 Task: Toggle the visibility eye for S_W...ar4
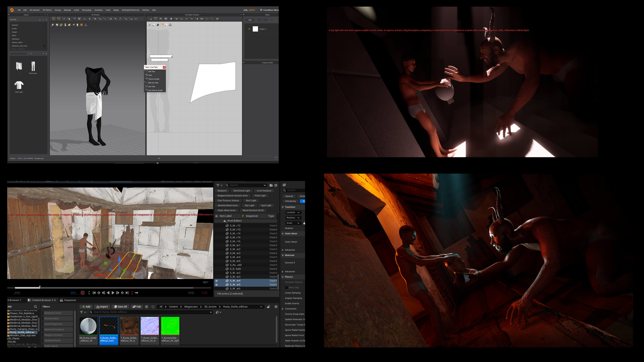[x=217, y=281]
